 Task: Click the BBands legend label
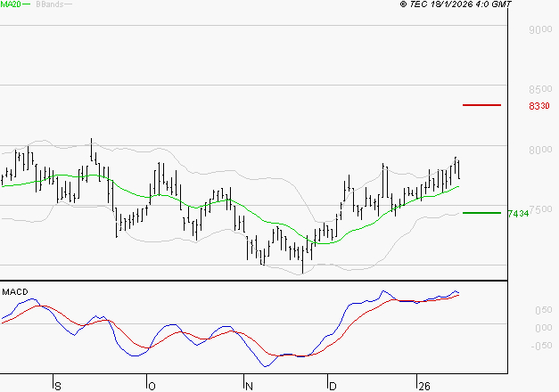pyautogui.click(x=50, y=4)
